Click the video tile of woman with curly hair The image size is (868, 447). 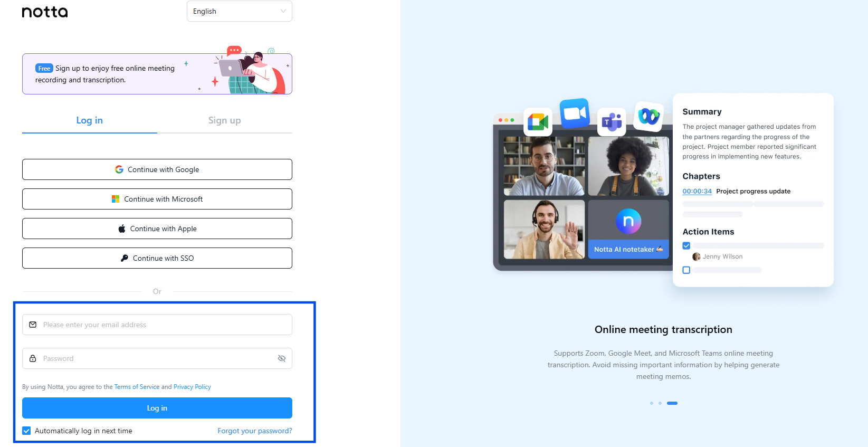628,166
